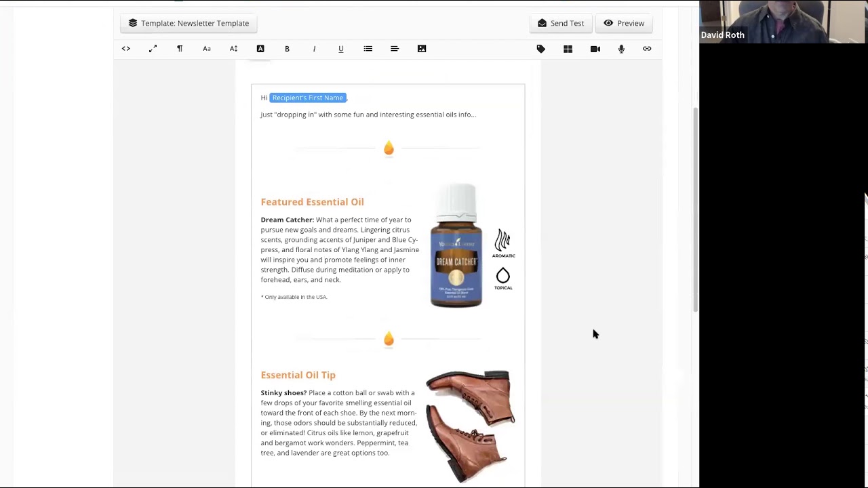This screenshot has width=868, height=488.
Task: Select the Recipient's First Name merge tag
Action: point(308,98)
